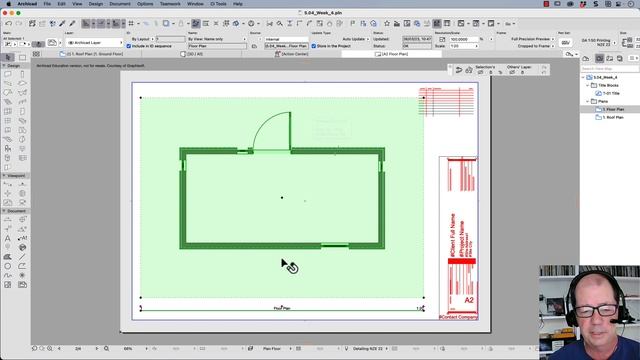The image size is (640, 360).
Task: Select the Dimension tool
Action: [8, 220]
